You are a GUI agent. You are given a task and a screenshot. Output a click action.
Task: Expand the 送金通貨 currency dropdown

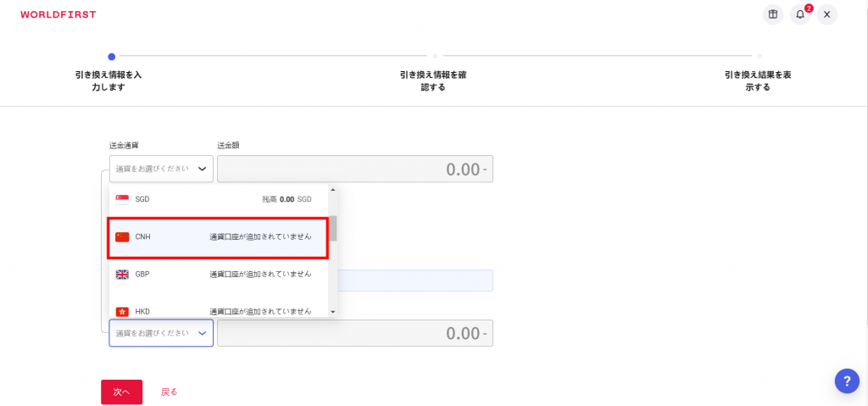[x=161, y=169]
